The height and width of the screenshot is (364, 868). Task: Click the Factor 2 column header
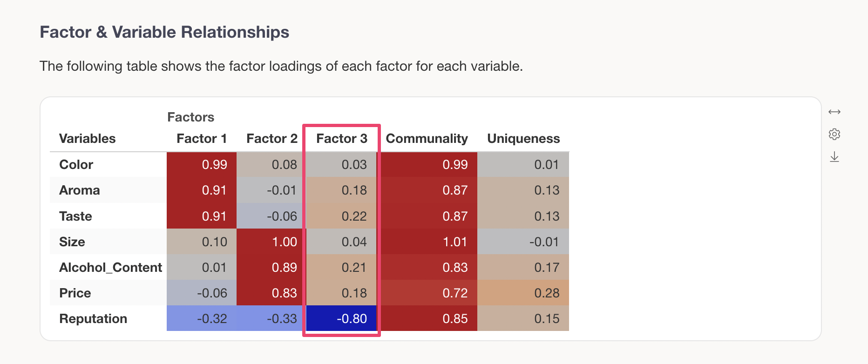pyautogui.click(x=271, y=139)
